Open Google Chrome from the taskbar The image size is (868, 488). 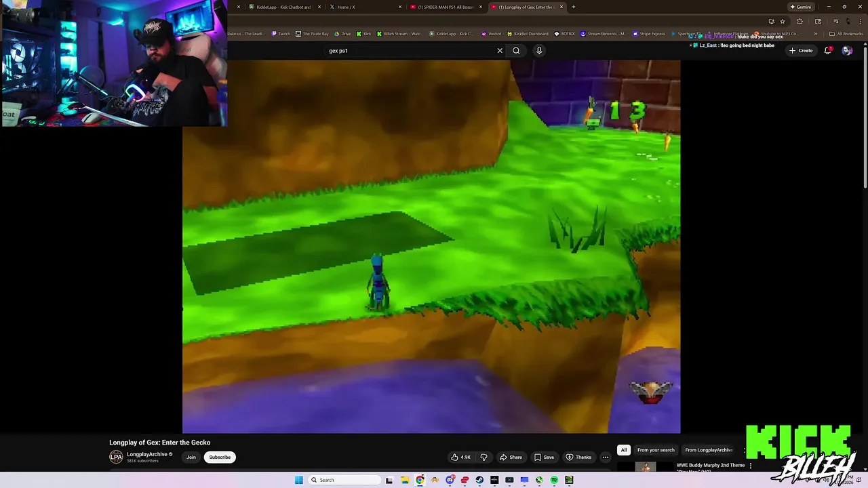420,480
